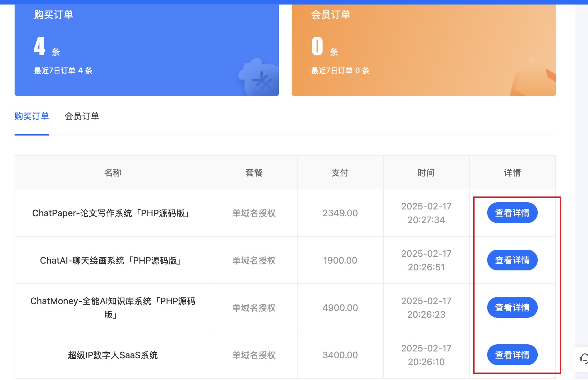Click 单域名授权 in the ChatAI row

pyautogui.click(x=254, y=260)
